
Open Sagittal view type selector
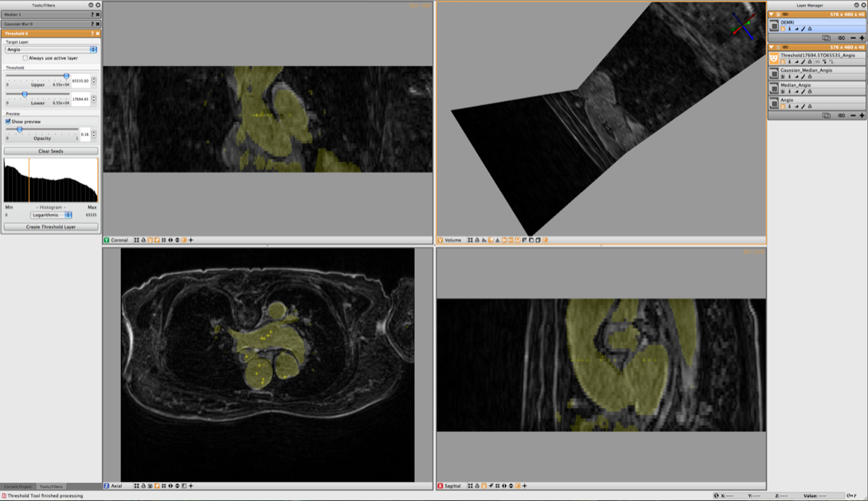[449, 486]
